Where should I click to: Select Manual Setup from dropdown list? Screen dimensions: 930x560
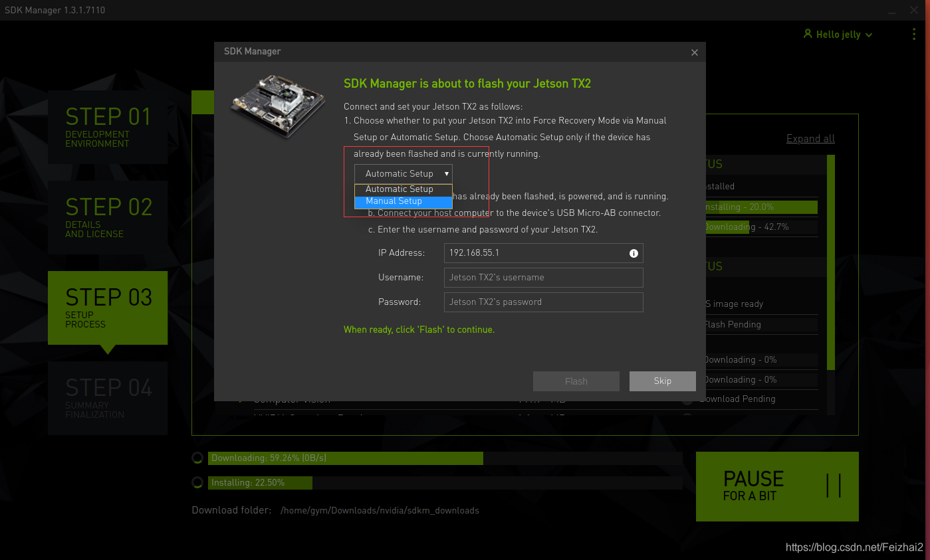(x=404, y=201)
